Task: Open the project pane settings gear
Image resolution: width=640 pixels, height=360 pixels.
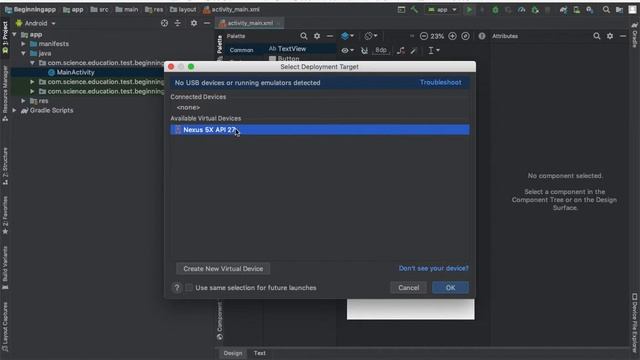Action: (194, 23)
